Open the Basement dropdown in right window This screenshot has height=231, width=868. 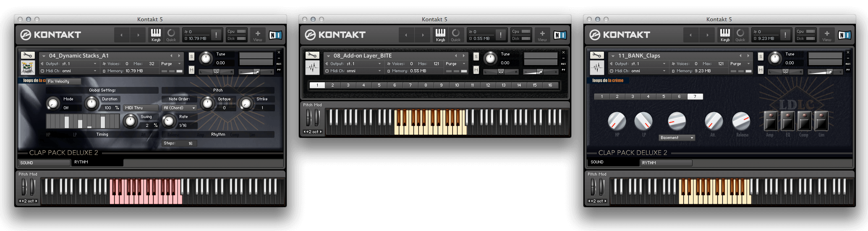coord(677,138)
